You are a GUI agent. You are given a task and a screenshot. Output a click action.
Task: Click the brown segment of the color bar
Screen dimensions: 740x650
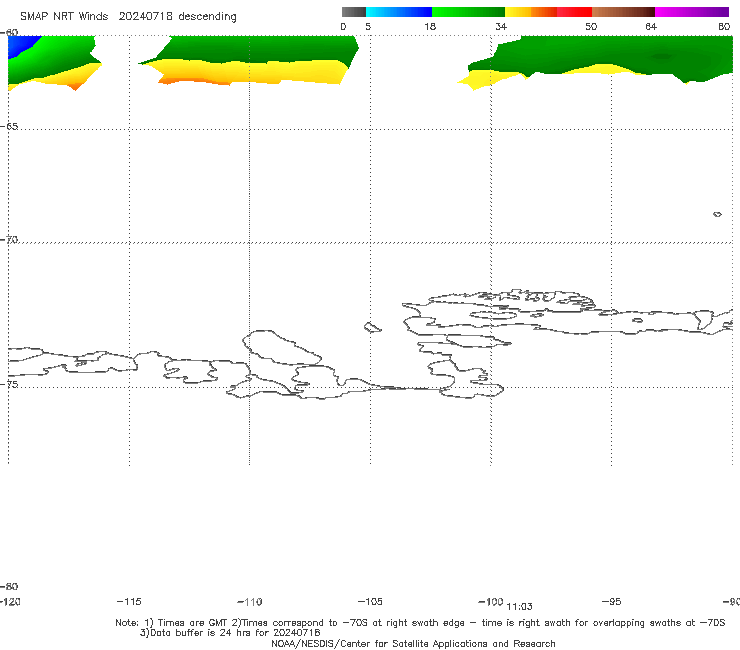click(623, 12)
